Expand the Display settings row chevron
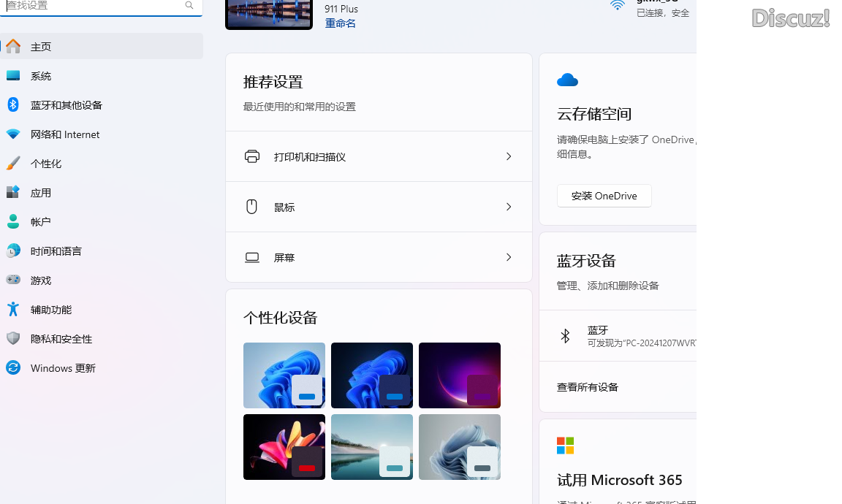This screenshot has height=504, width=842. tap(509, 257)
